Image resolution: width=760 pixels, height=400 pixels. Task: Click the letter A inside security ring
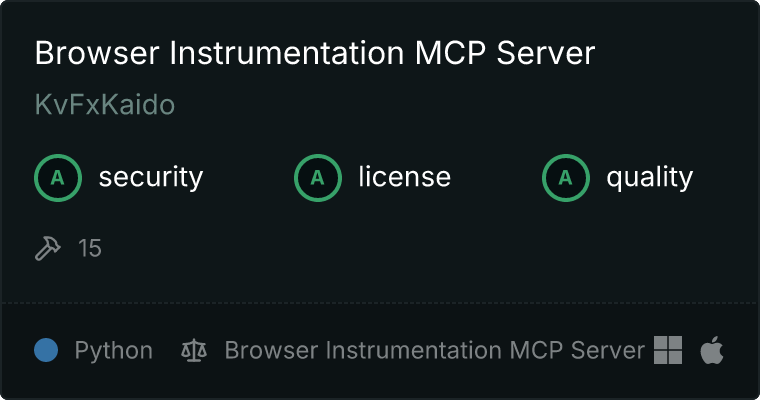click(x=58, y=178)
